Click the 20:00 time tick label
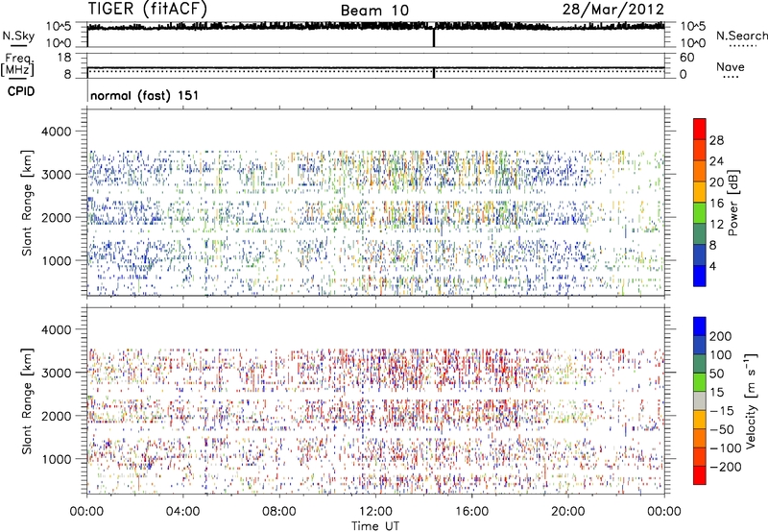The image size is (768, 532). (568, 512)
